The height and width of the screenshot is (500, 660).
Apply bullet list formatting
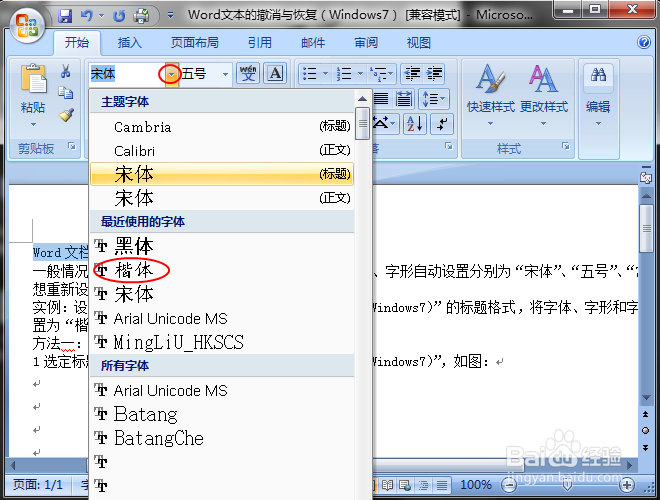pyautogui.click(x=310, y=74)
